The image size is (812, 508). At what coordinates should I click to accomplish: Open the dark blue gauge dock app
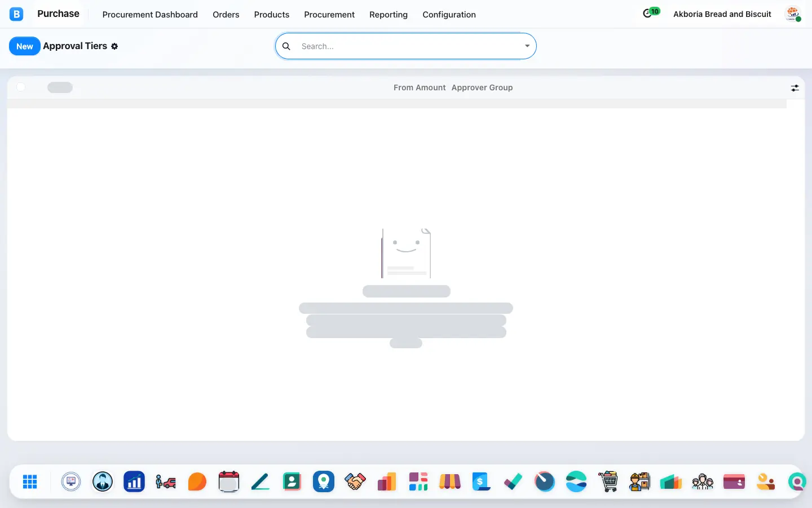[545, 481]
